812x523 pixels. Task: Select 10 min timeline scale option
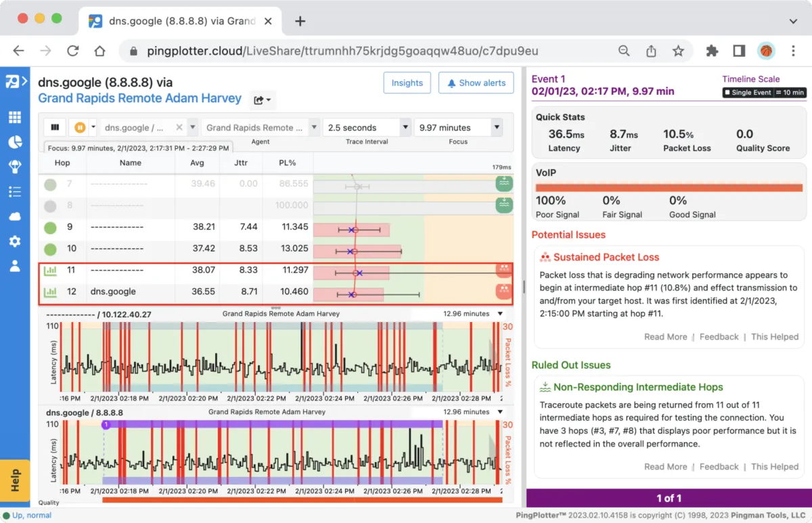(x=790, y=93)
